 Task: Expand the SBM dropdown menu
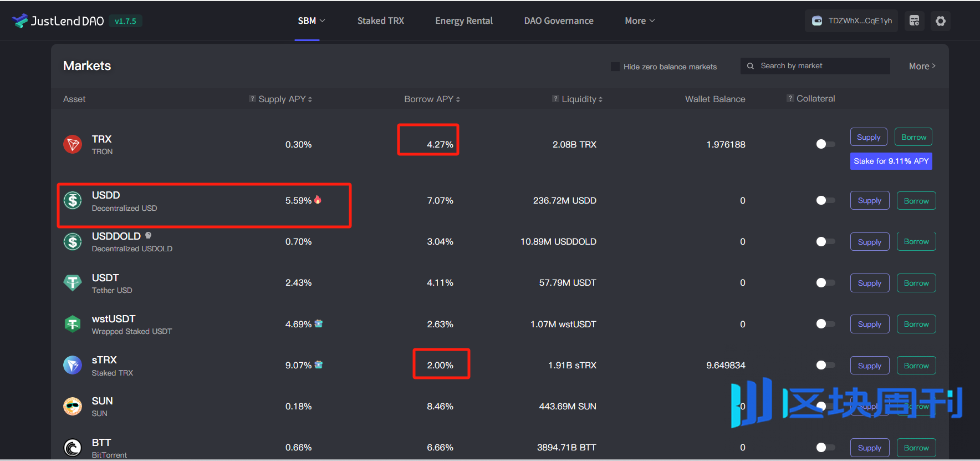pos(312,21)
